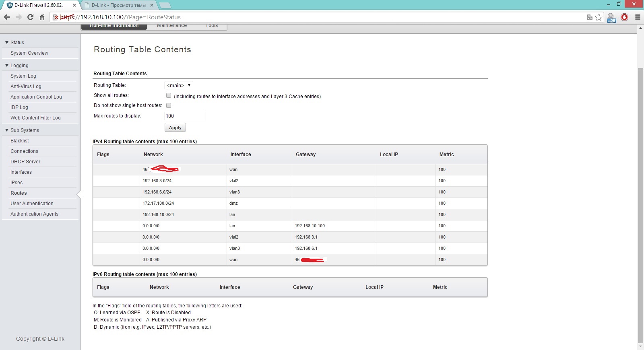644x350 pixels.
Task: Open the Maintenance menu tab
Action: (172, 26)
